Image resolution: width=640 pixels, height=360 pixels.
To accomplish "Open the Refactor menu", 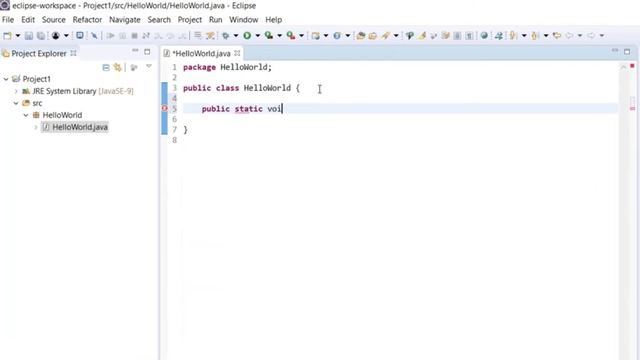I will point(87,20).
